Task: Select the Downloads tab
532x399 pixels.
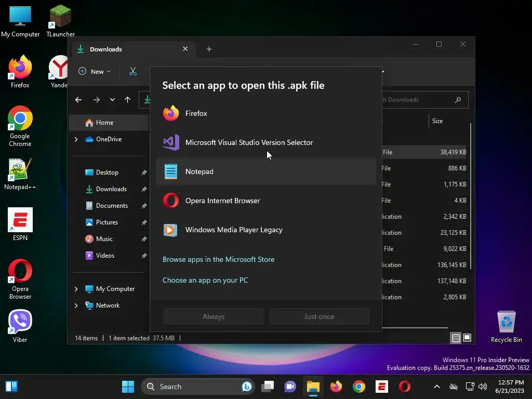Action: (132, 49)
